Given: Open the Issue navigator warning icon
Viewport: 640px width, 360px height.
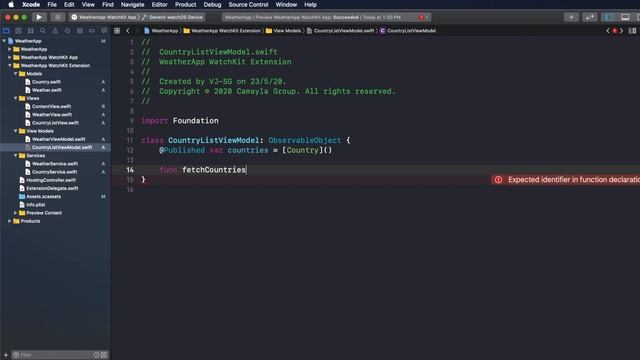Looking at the screenshot, I should pos(55,31).
